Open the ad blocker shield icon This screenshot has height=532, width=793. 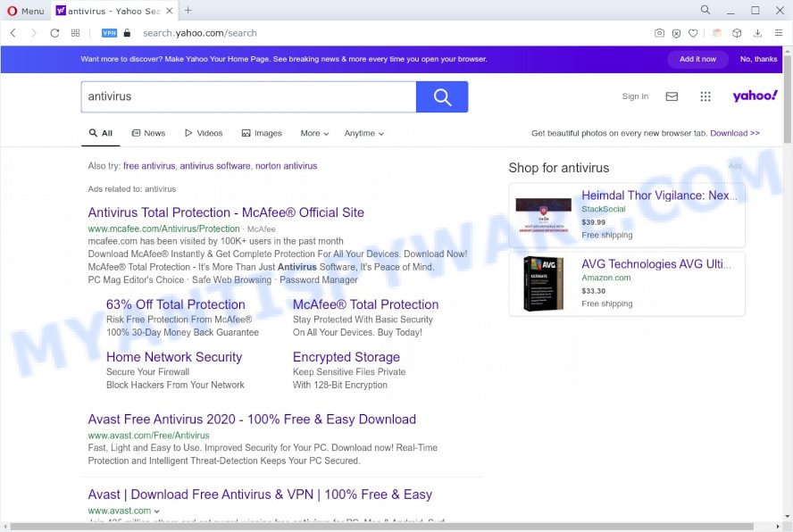coord(676,33)
